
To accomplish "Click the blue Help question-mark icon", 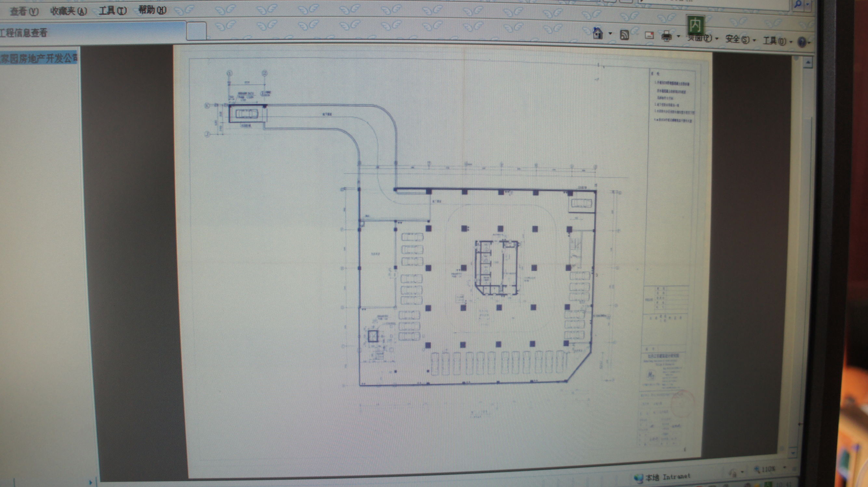I will 802,43.
